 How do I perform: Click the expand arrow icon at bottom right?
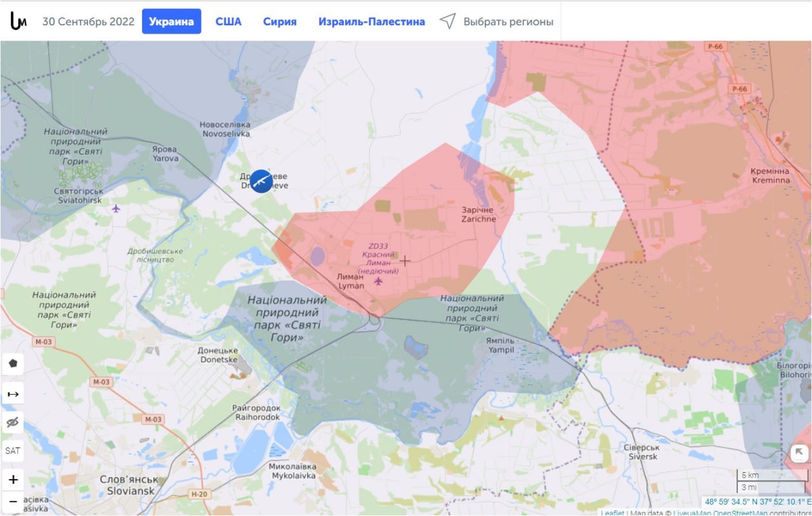798,453
